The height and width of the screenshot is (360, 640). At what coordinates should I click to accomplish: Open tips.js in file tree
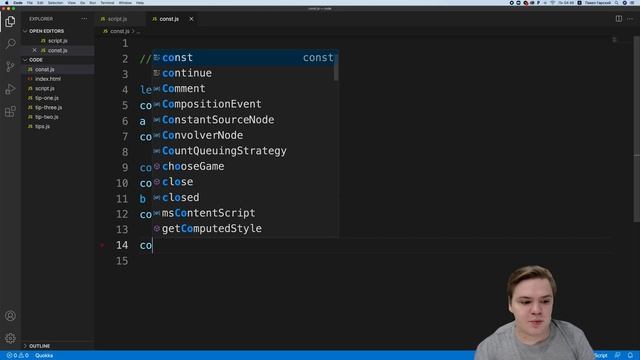[x=42, y=126]
